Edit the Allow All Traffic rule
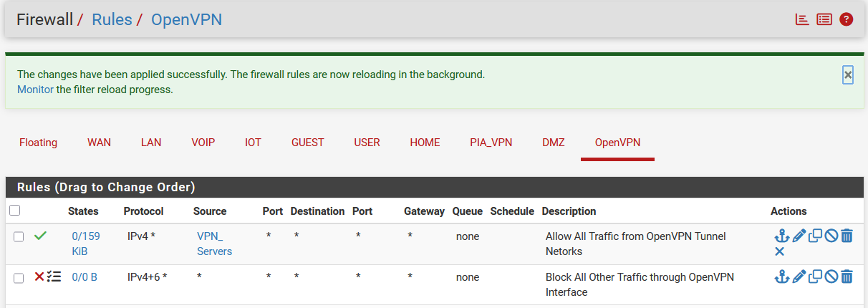Viewport: 868px width, 308px height. pyautogui.click(x=799, y=236)
